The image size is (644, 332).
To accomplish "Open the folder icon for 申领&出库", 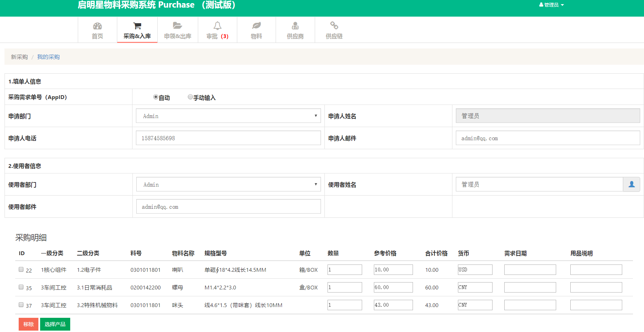I will (177, 26).
